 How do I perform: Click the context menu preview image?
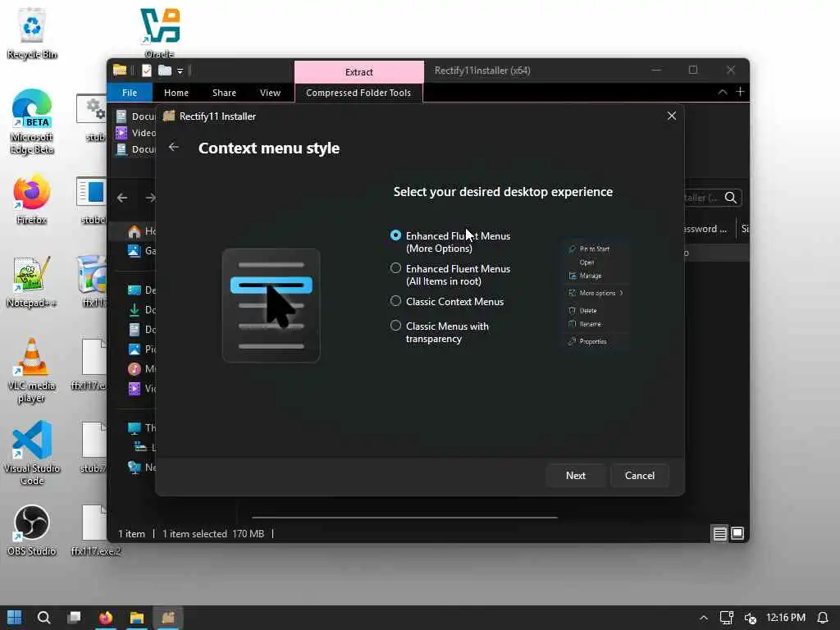(596, 294)
